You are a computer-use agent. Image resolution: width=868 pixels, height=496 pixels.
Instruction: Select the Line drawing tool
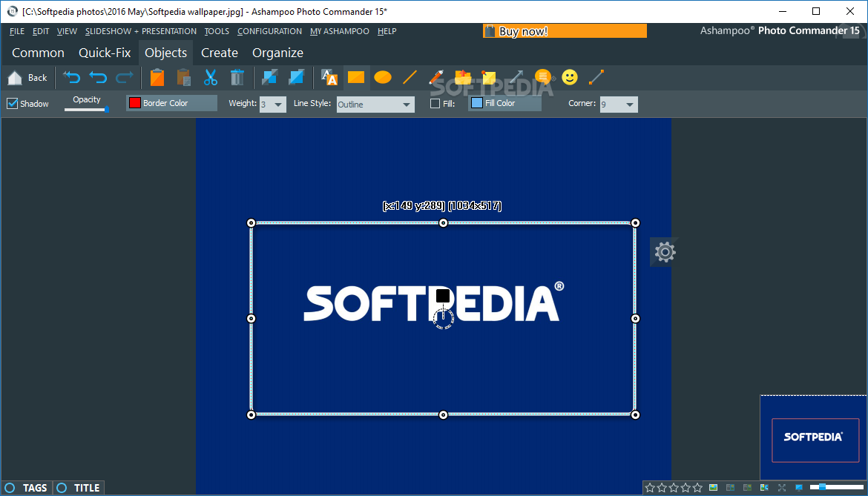[410, 77]
